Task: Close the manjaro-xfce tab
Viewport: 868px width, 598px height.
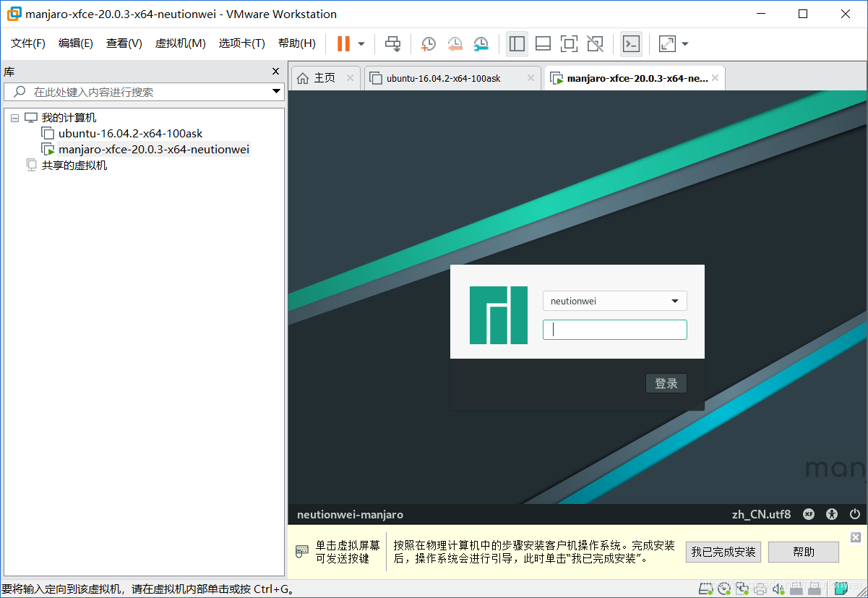Action: pos(716,78)
